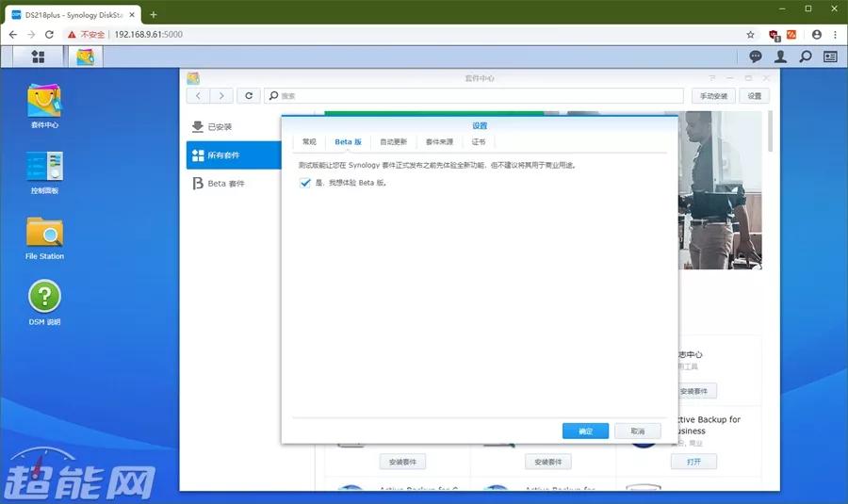Switch to the 套件来源 tab

point(439,141)
